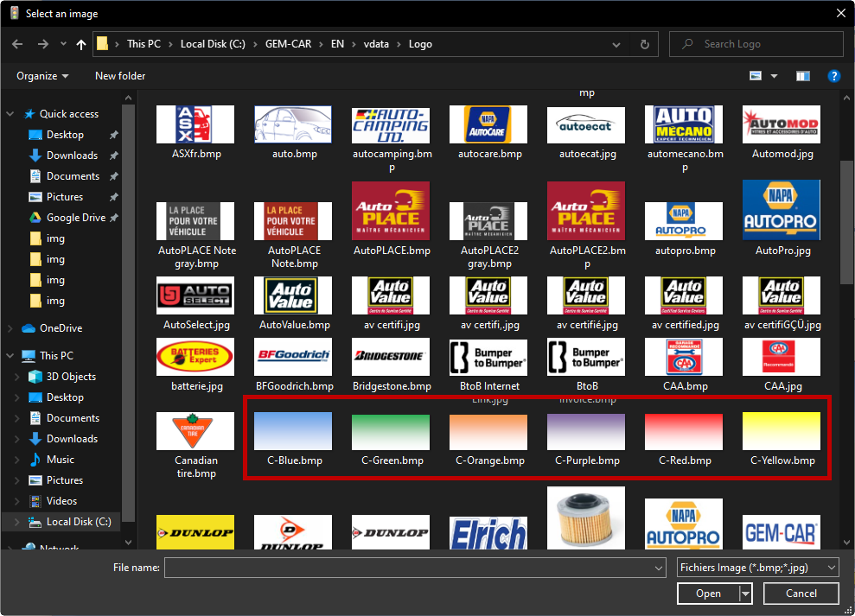The width and height of the screenshot is (855, 616).
Task: Open the Open button's split arrow
Action: coord(745,594)
